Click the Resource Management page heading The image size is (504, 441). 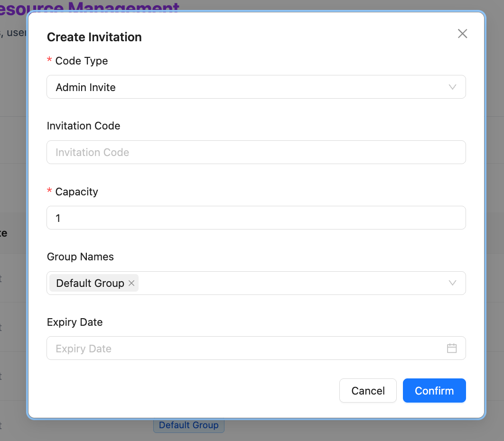point(95,6)
